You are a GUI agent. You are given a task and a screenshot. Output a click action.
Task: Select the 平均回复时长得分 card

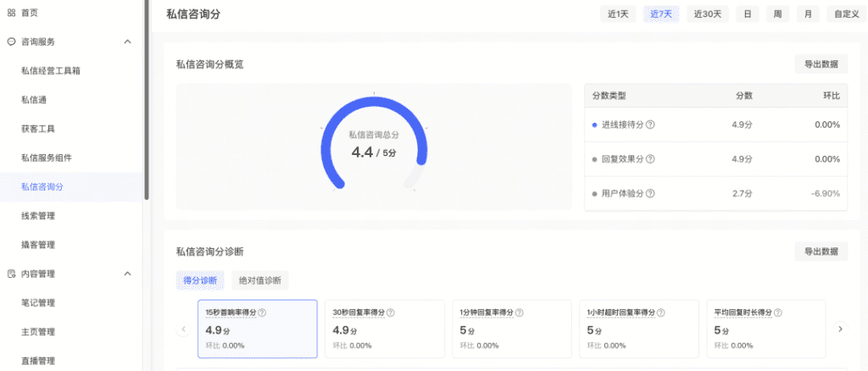point(766,329)
